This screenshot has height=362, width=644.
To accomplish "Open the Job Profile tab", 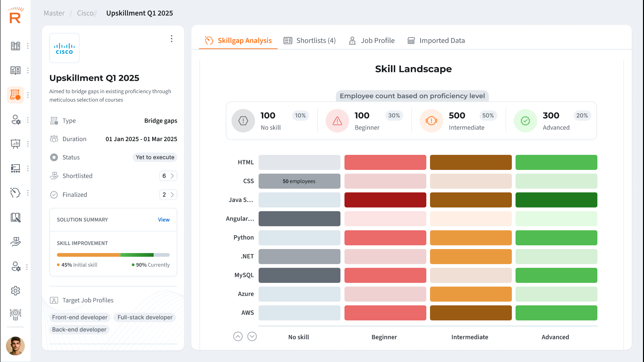I will point(372,41).
